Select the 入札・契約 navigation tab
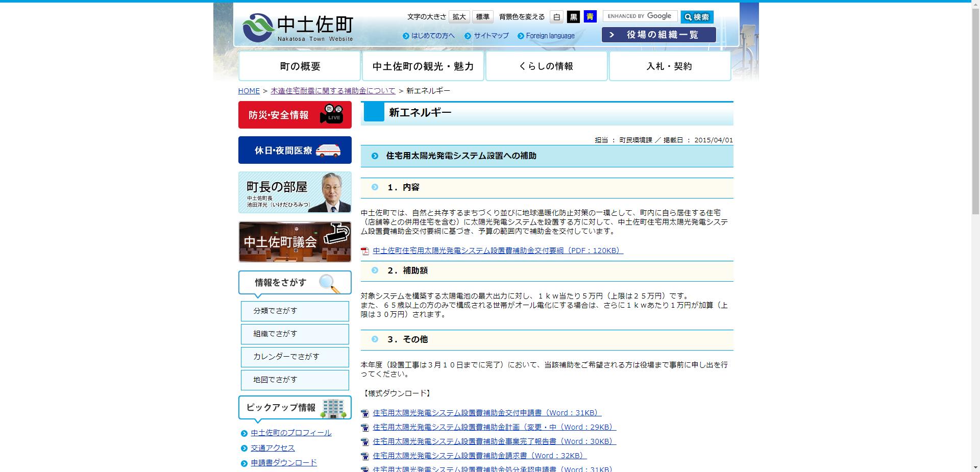The image size is (980, 472). (669, 66)
